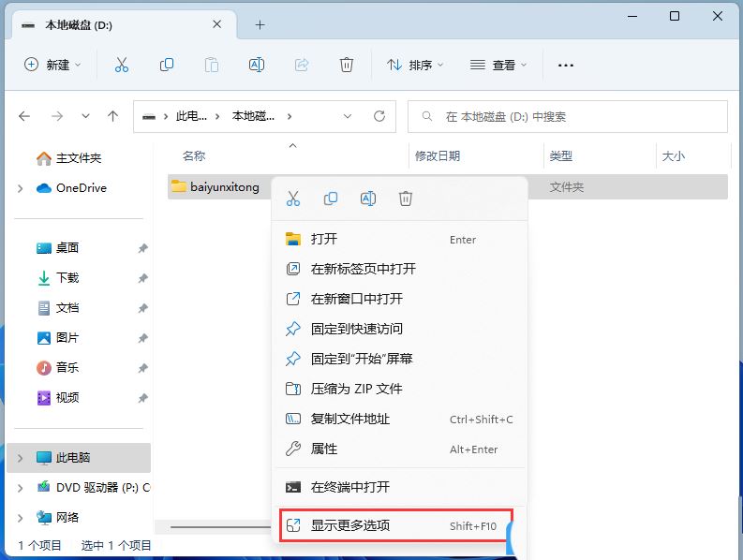Select the baiyunxitong folder row
The width and height of the screenshot is (743, 560).
pyautogui.click(x=448, y=187)
